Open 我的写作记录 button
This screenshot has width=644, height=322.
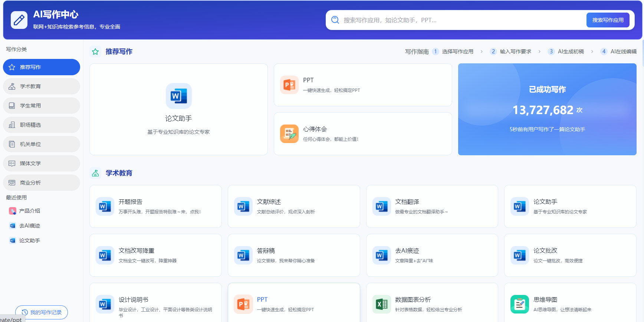[x=42, y=312]
